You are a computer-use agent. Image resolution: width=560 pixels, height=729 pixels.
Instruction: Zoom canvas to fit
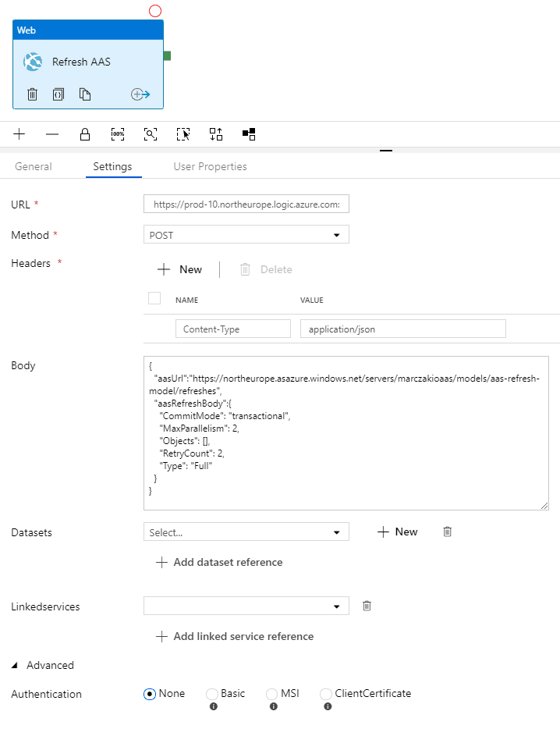(151, 134)
